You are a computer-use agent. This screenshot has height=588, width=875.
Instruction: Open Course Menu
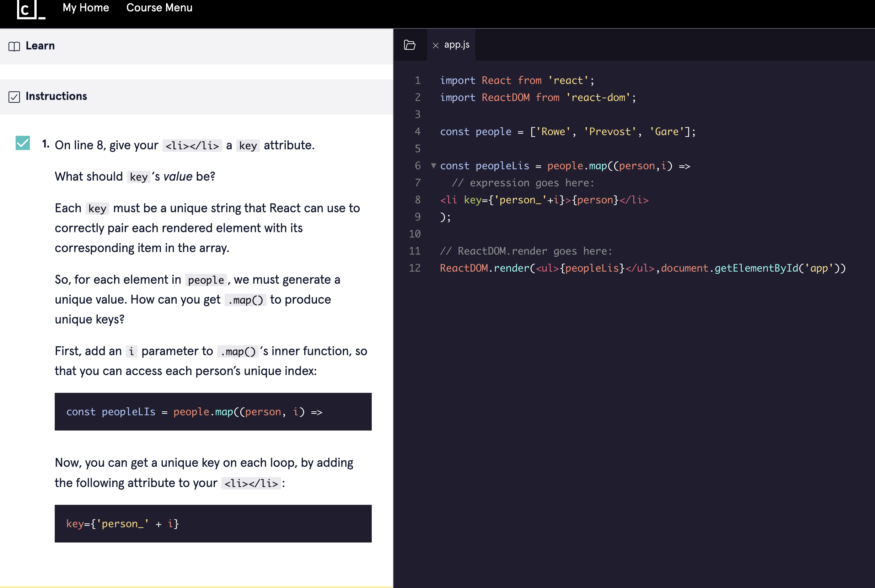pos(159,7)
